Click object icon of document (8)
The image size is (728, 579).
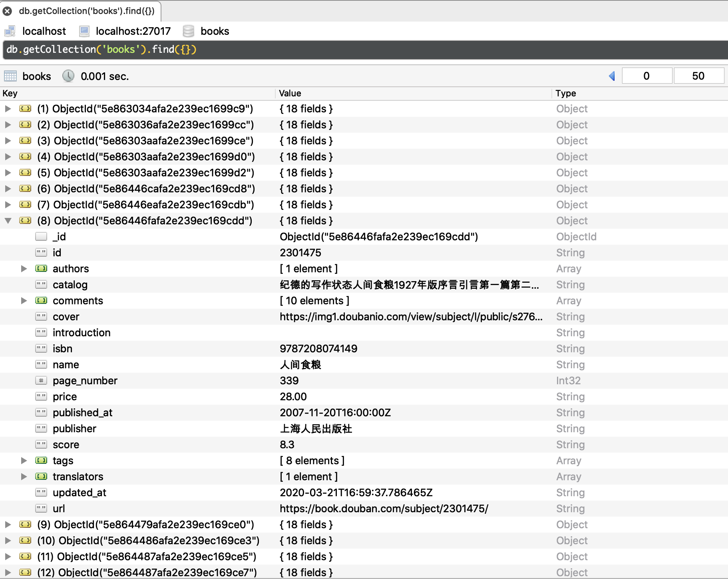tap(25, 221)
